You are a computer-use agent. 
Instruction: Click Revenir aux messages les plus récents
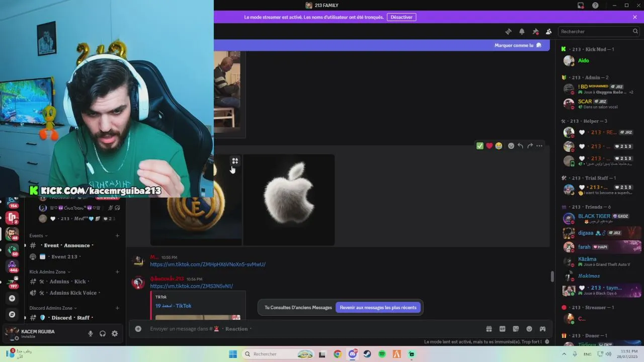point(378,308)
